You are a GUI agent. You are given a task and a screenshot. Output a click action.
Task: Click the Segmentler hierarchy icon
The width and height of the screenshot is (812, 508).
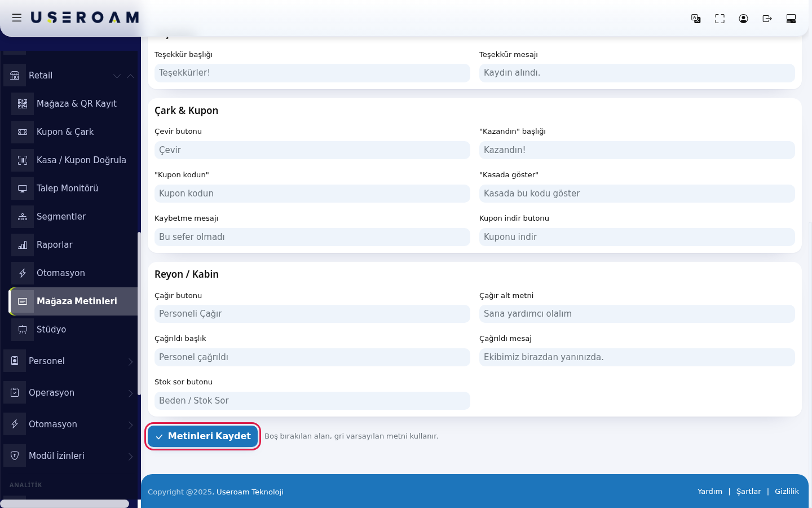click(x=23, y=217)
